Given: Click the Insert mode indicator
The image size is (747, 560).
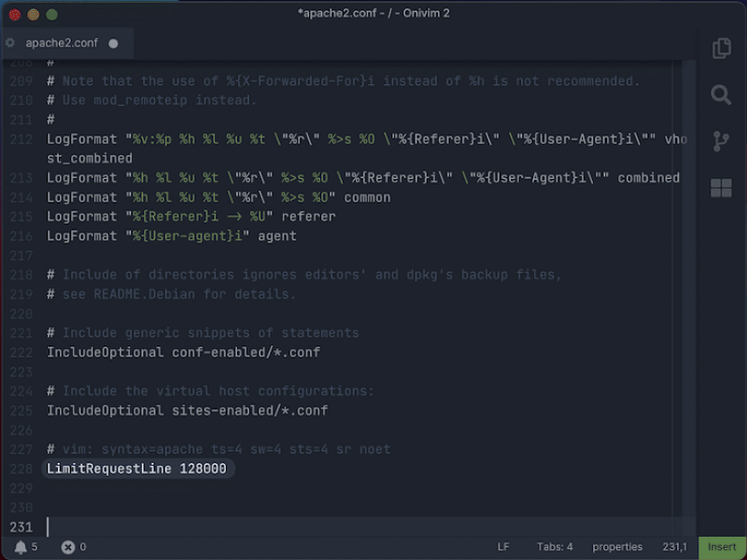Looking at the screenshot, I should pos(722,547).
